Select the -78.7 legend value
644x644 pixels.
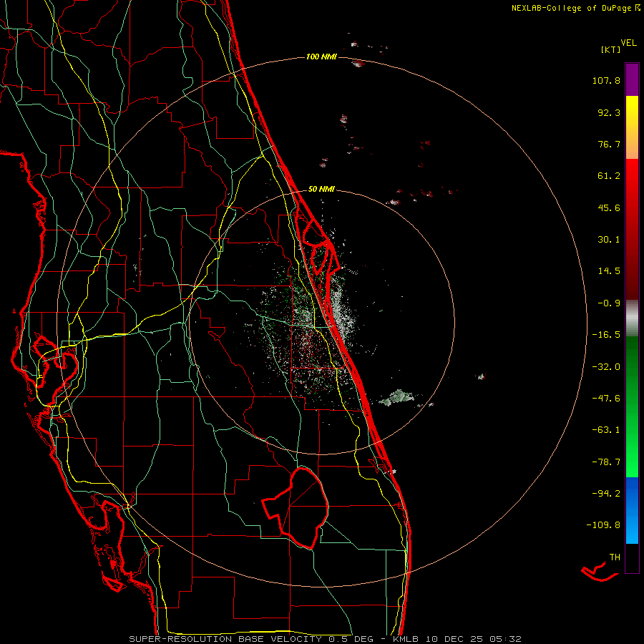point(606,462)
